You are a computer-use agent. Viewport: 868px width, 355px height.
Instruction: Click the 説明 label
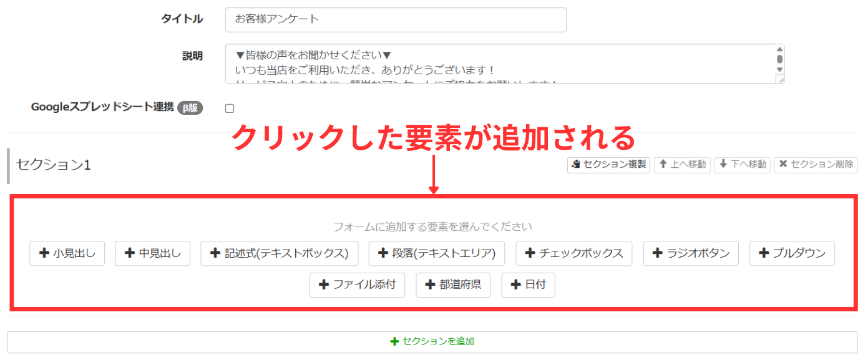tap(193, 56)
